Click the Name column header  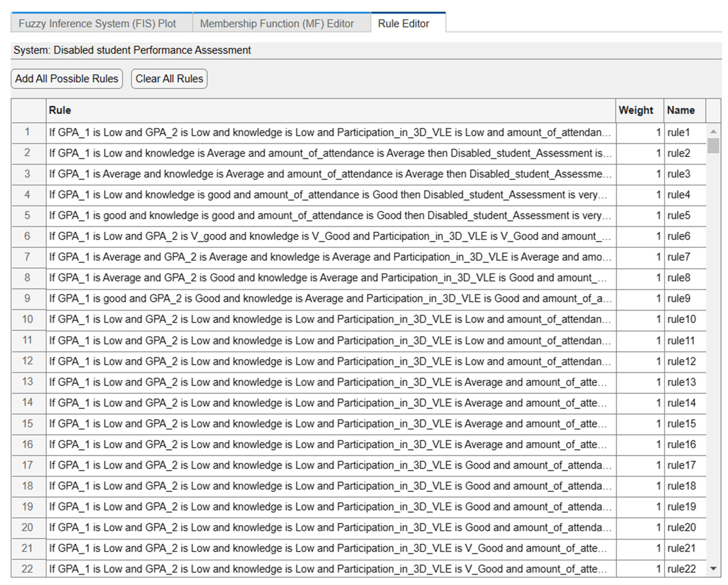[x=680, y=110]
